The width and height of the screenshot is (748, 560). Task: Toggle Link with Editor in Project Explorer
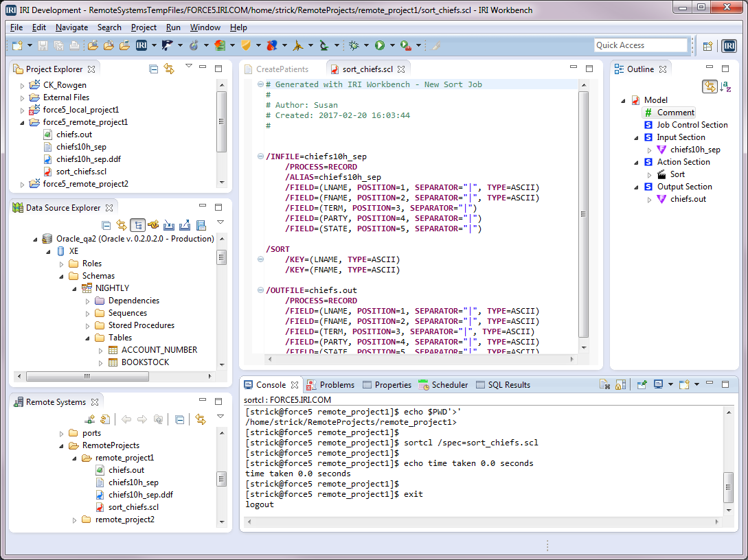point(170,69)
